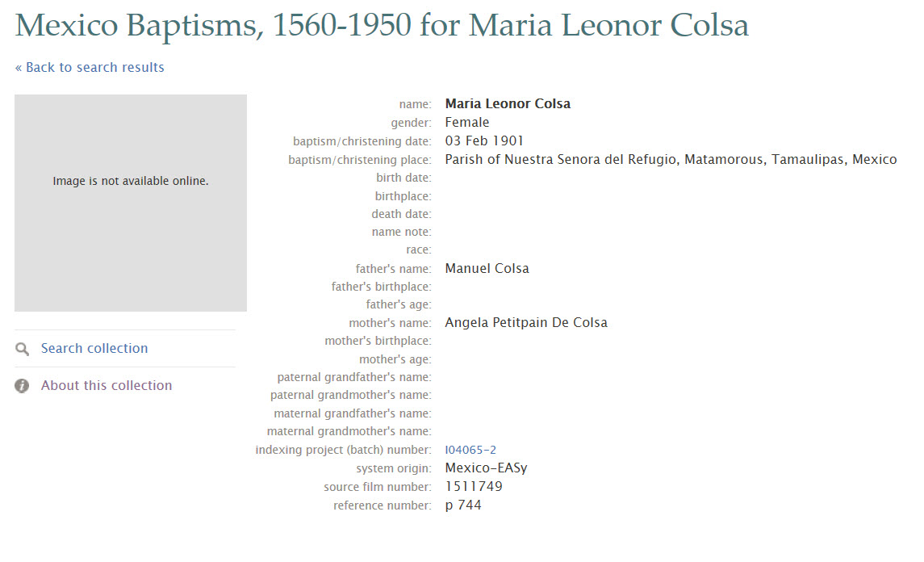Click the unavailable image placeholder
The image size is (924, 562).
[131, 203]
